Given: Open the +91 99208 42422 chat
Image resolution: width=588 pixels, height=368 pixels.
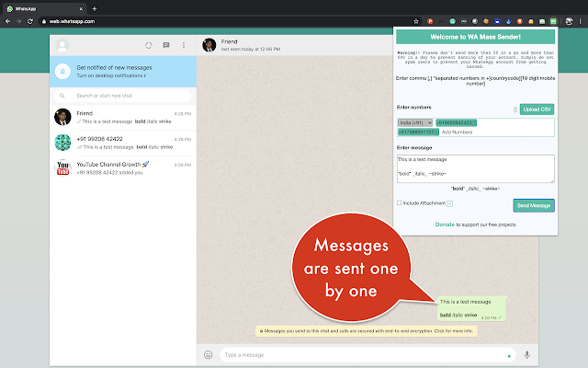Looking at the screenshot, I should [x=123, y=144].
